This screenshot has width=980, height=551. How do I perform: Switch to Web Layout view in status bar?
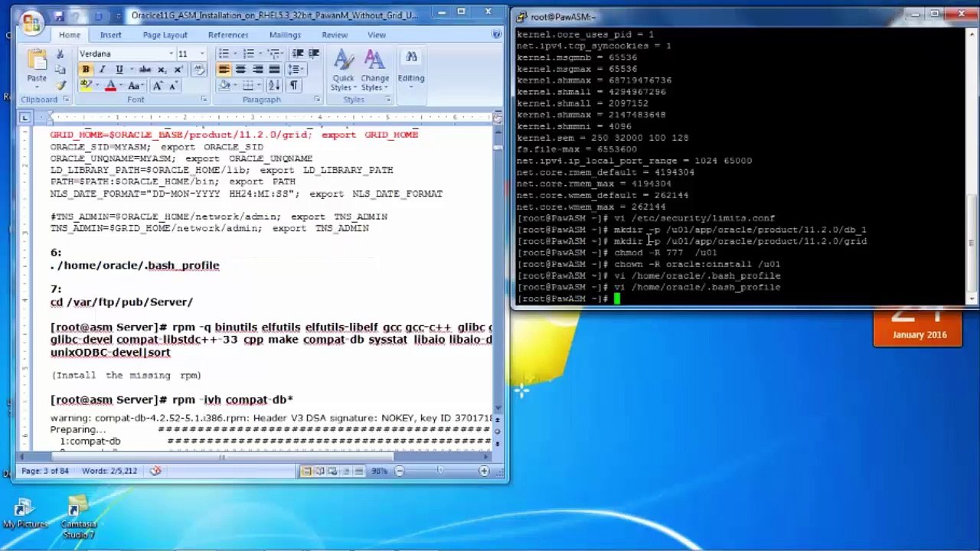click(334, 471)
